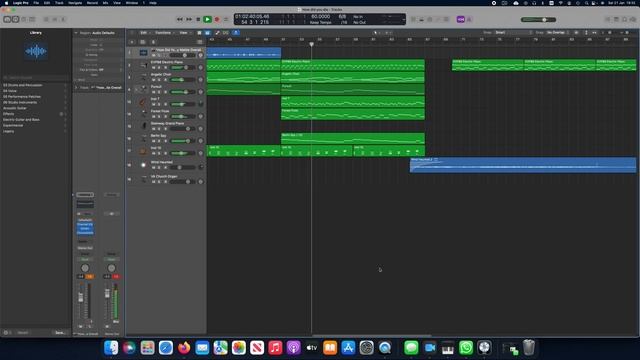Click the Inst 10 drum track icon
640x360 pixels.
143,151
